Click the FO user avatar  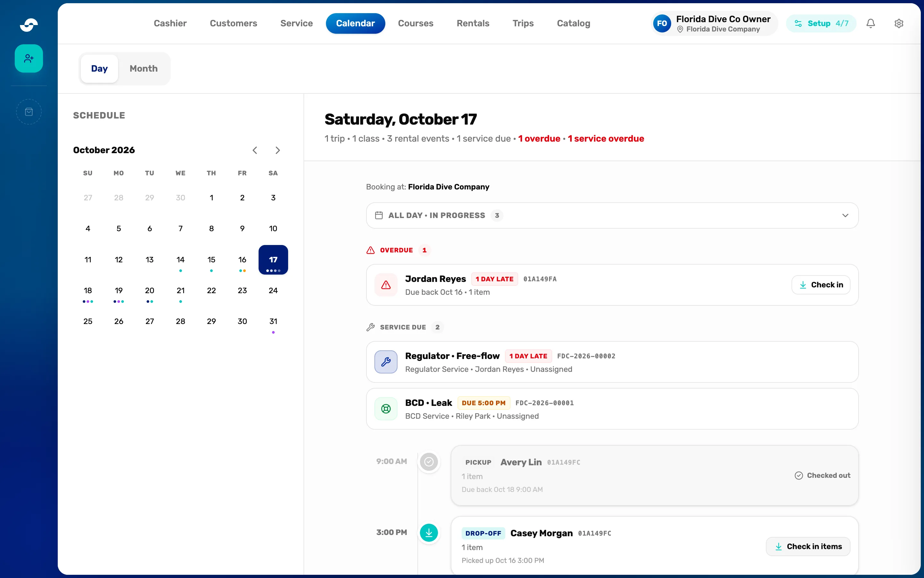662,23
